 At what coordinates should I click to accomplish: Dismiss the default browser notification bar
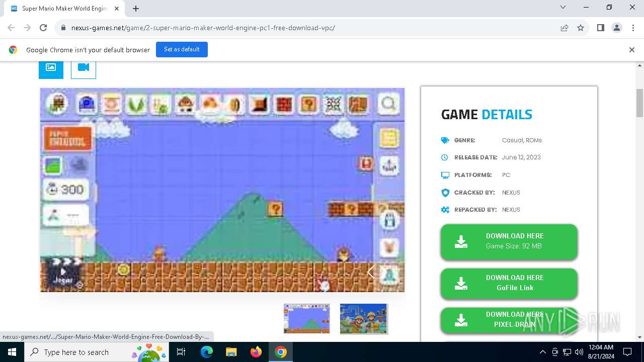[x=632, y=50]
